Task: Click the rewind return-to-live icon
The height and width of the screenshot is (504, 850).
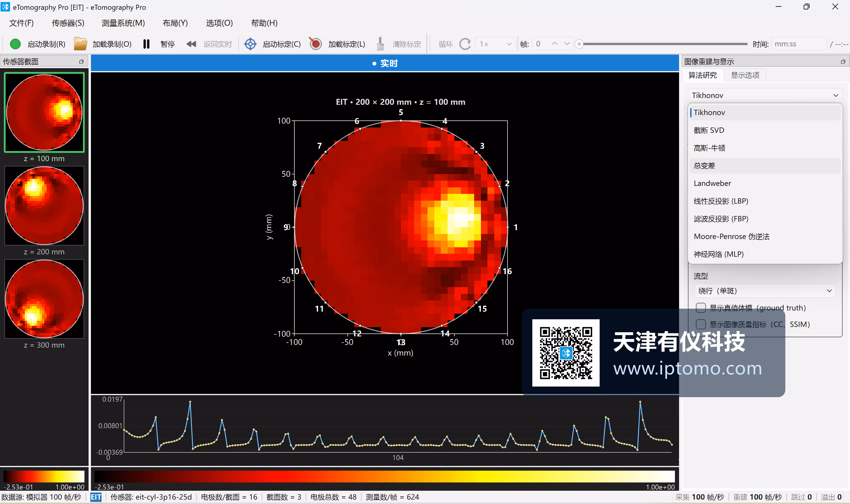Action: [x=191, y=44]
